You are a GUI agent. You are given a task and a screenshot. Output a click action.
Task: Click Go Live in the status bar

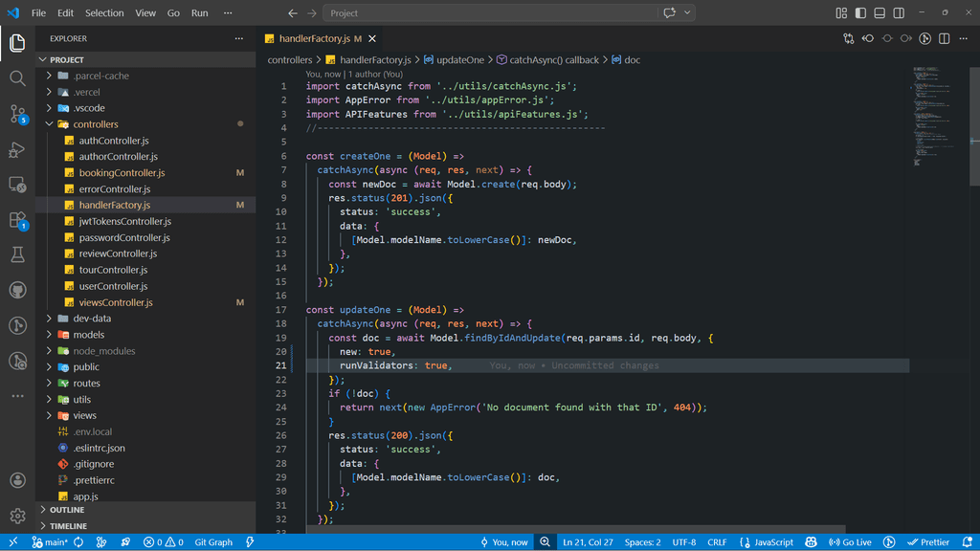click(x=850, y=542)
